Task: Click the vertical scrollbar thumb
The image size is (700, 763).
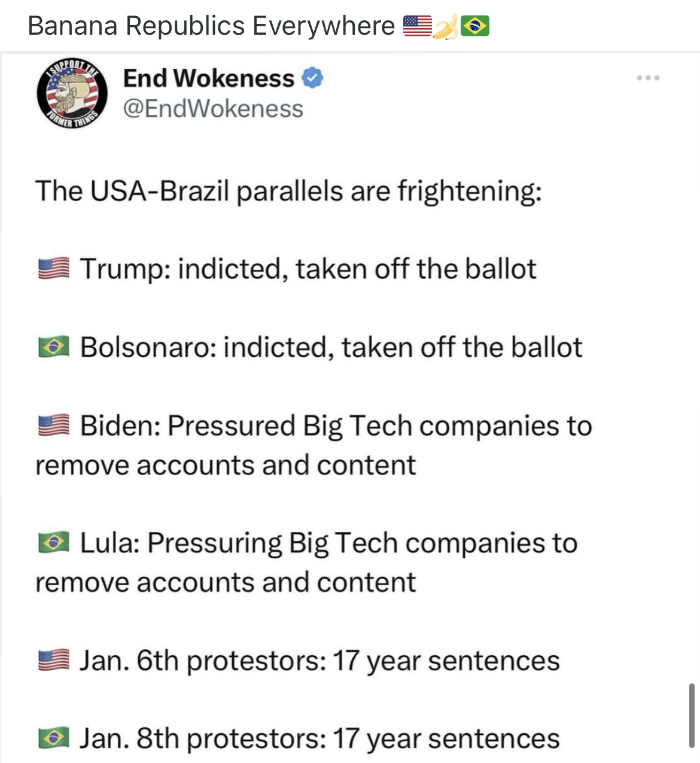Action: coord(692,715)
